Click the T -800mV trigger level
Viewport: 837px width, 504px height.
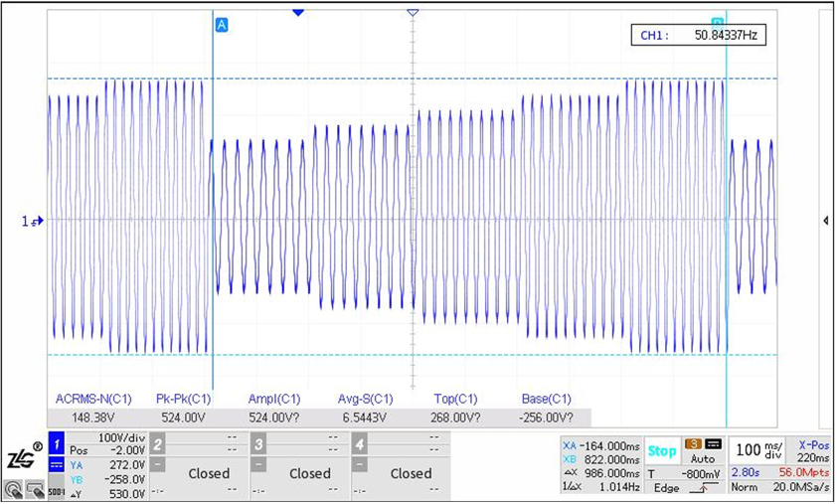tap(684, 474)
